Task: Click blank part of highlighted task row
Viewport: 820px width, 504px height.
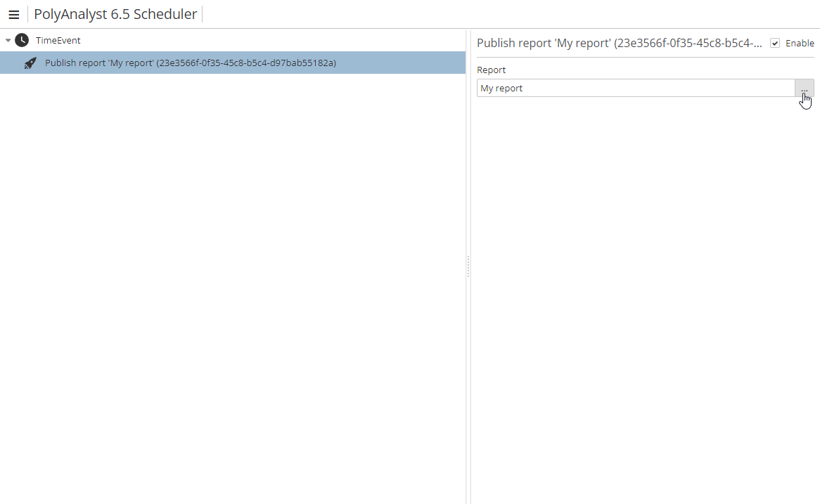Action: (401, 63)
